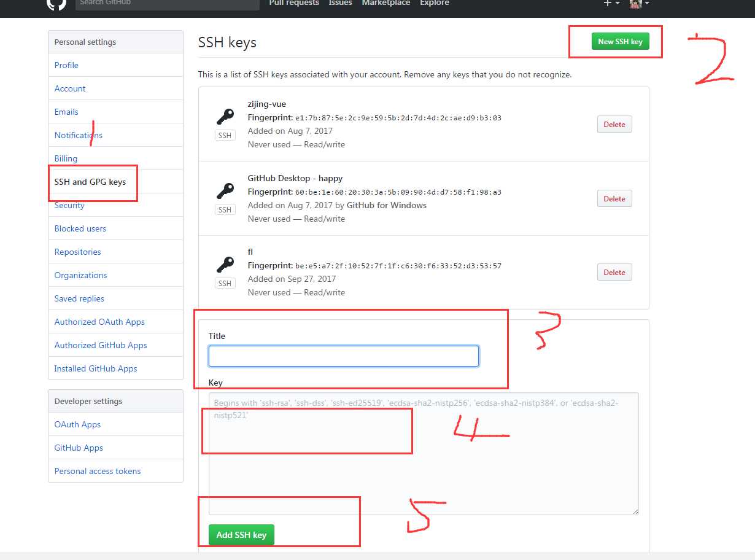Click the key icon for zijing-vue

click(x=225, y=117)
